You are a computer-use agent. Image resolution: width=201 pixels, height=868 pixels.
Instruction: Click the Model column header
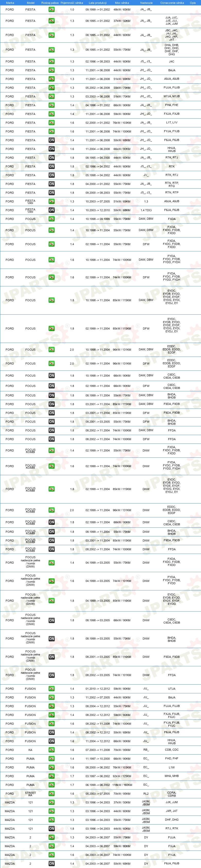(30, 3)
